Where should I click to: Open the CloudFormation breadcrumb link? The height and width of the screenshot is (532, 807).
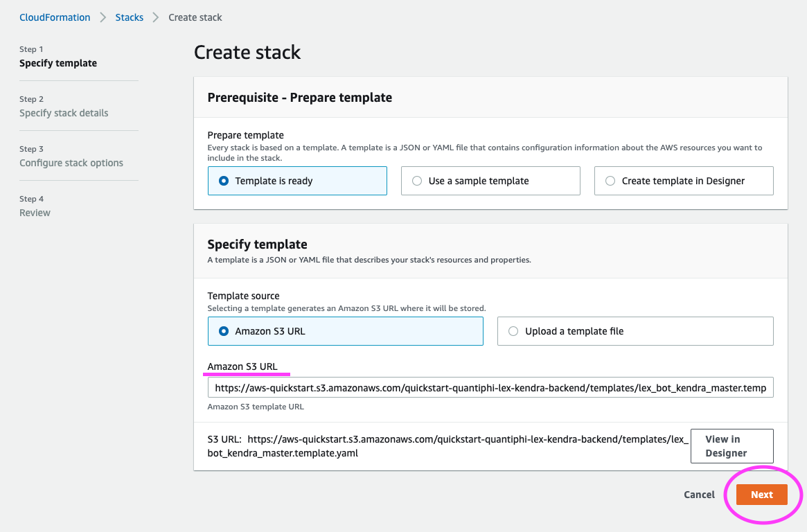click(55, 17)
